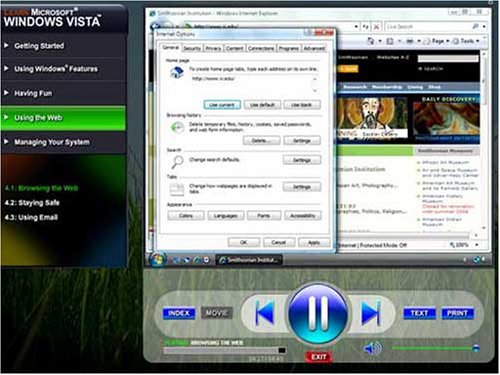Click the Internet Explorer refresh icon
The image size is (500, 375).
click(366, 26)
